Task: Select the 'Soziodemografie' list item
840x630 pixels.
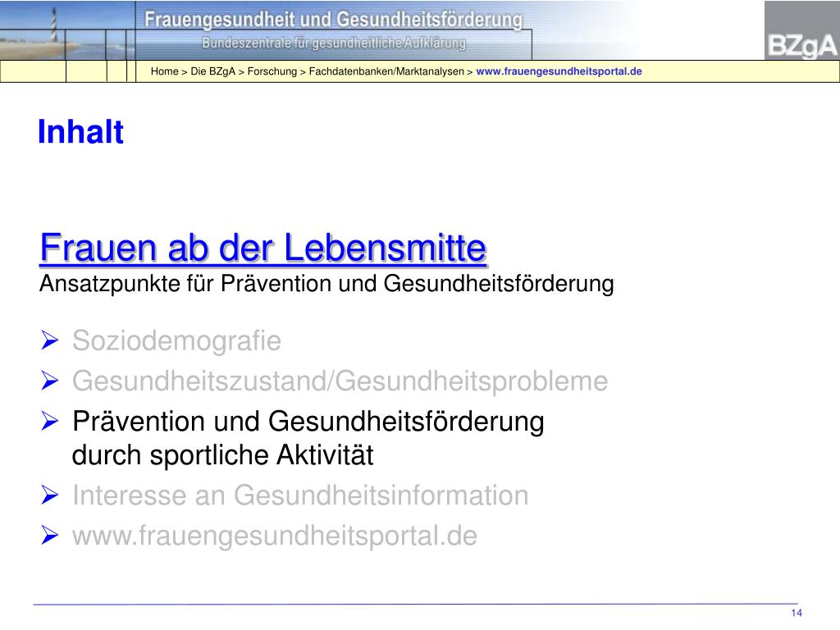Action: click(x=177, y=341)
